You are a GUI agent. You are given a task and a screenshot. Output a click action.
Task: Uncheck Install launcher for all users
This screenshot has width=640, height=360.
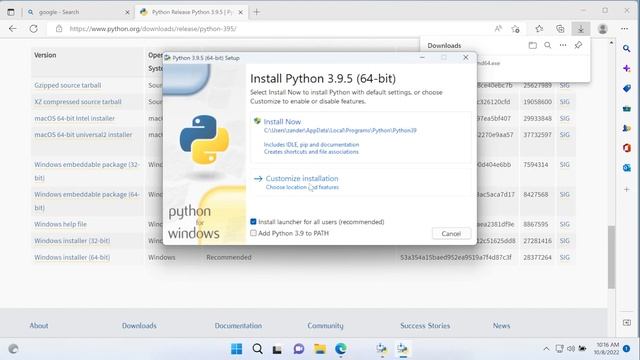[253, 222]
